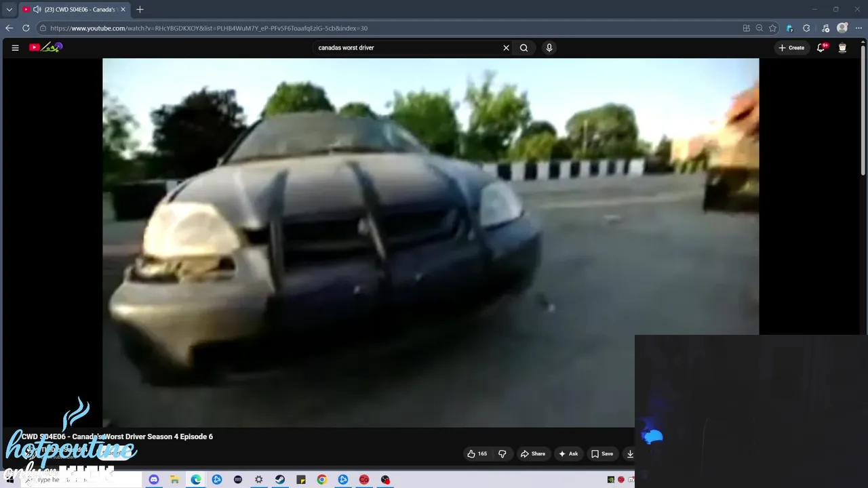Open the YouTube hamburger guide menu
Screen dimensions: 868x488
pos(15,47)
